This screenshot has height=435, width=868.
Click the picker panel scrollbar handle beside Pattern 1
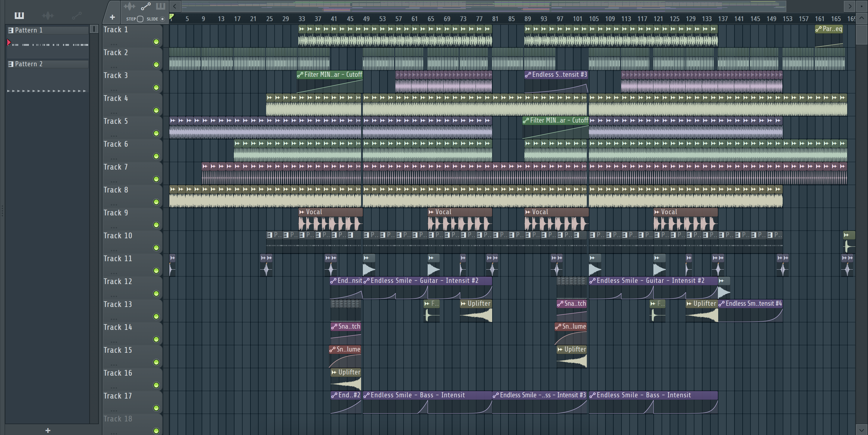[94, 29]
